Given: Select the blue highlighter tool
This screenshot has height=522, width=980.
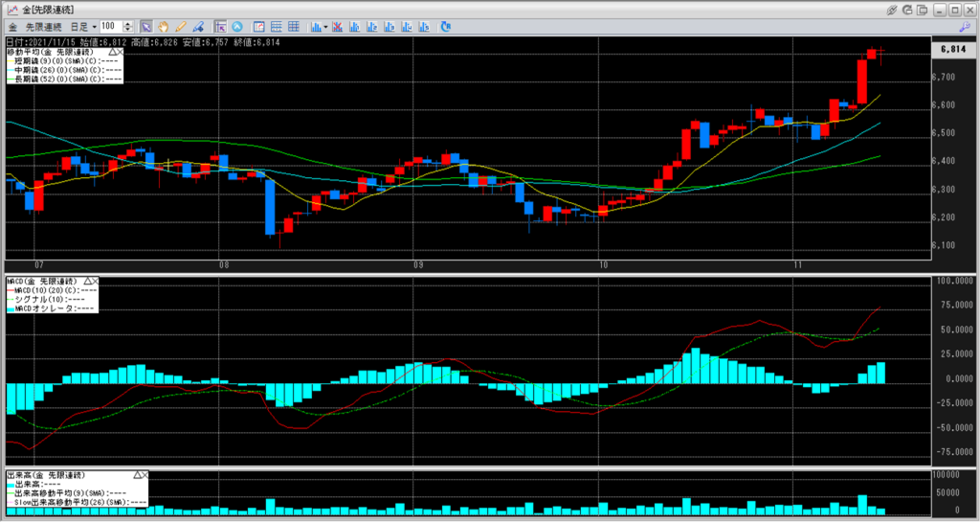Looking at the screenshot, I should click(198, 27).
